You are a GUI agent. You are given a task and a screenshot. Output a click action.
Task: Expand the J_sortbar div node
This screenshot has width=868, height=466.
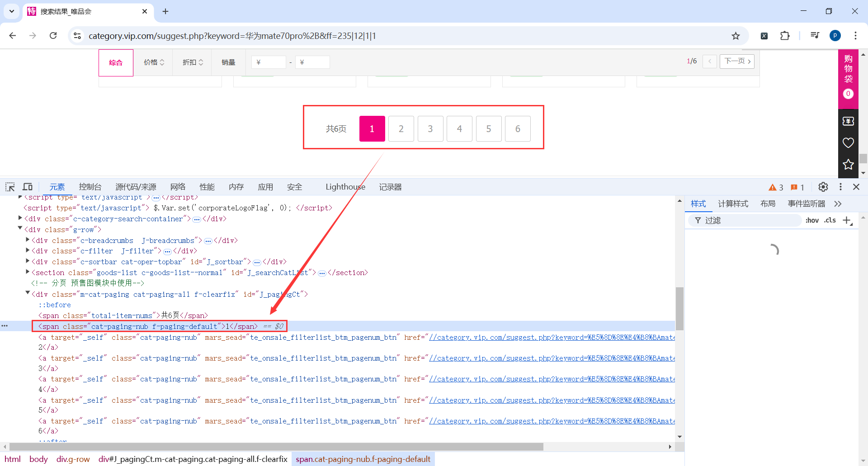tap(28, 261)
